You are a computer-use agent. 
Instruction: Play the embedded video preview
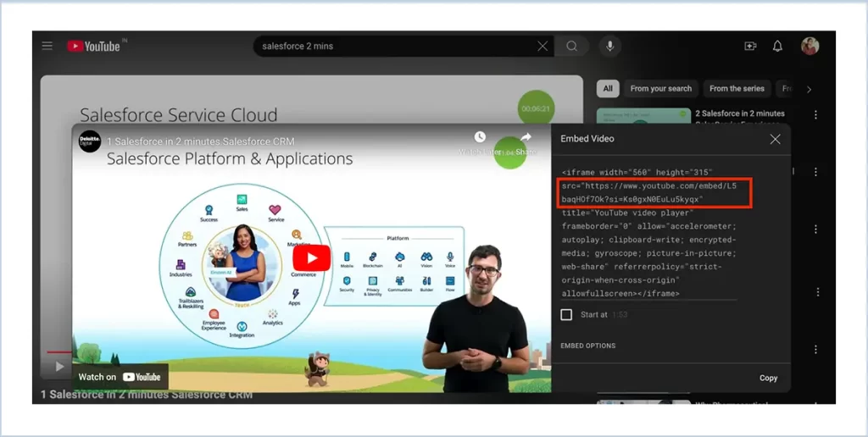(x=312, y=257)
